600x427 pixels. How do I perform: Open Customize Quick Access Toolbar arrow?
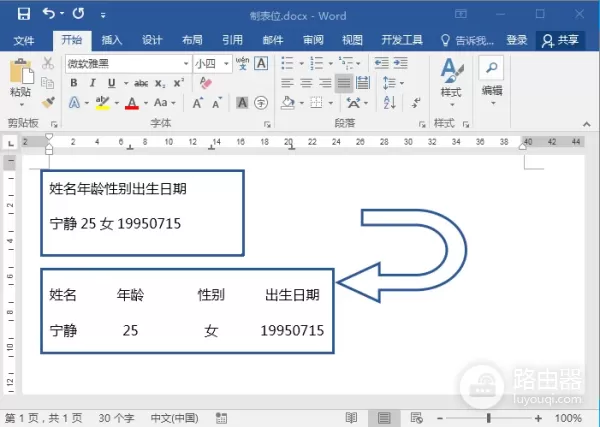tap(103, 15)
